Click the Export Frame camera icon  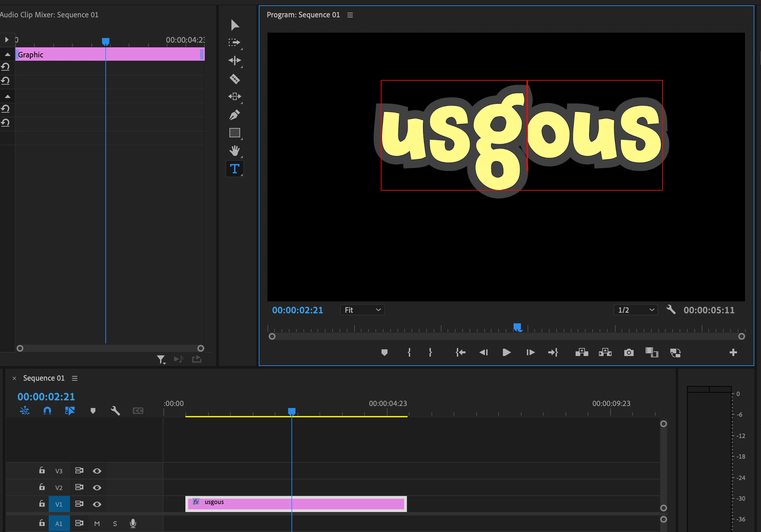[x=629, y=352]
